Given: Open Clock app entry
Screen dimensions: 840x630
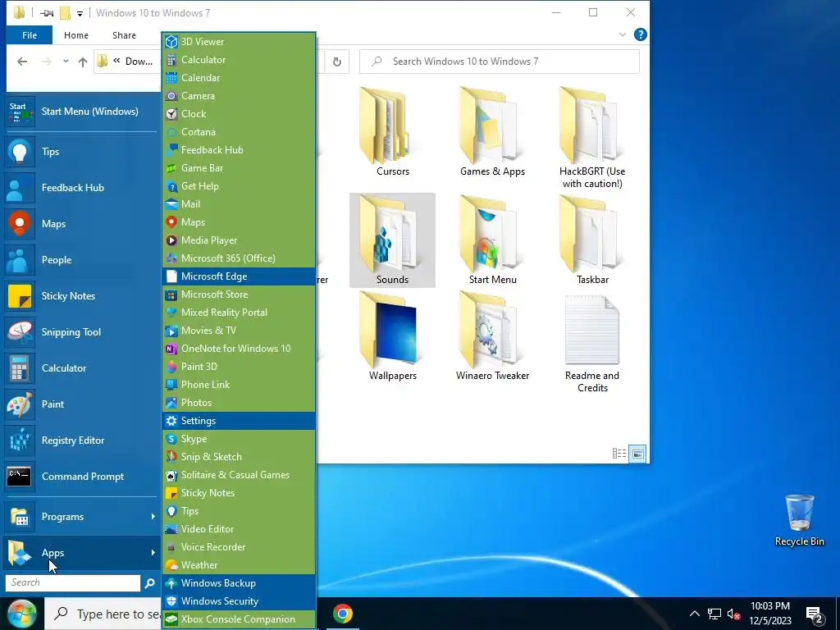Looking at the screenshot, I should pyautogui.click(x=239, y=114).
